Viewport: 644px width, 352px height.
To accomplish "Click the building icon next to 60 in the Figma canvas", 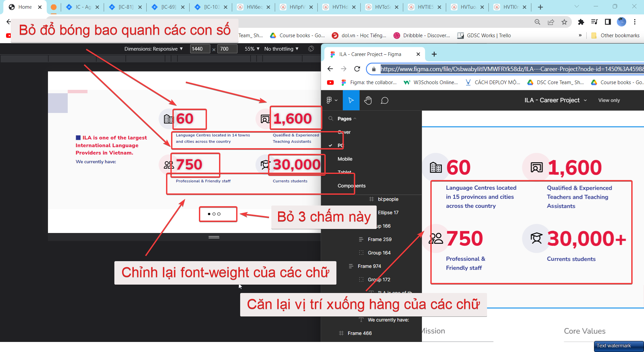I will click(x=436, y=167).
